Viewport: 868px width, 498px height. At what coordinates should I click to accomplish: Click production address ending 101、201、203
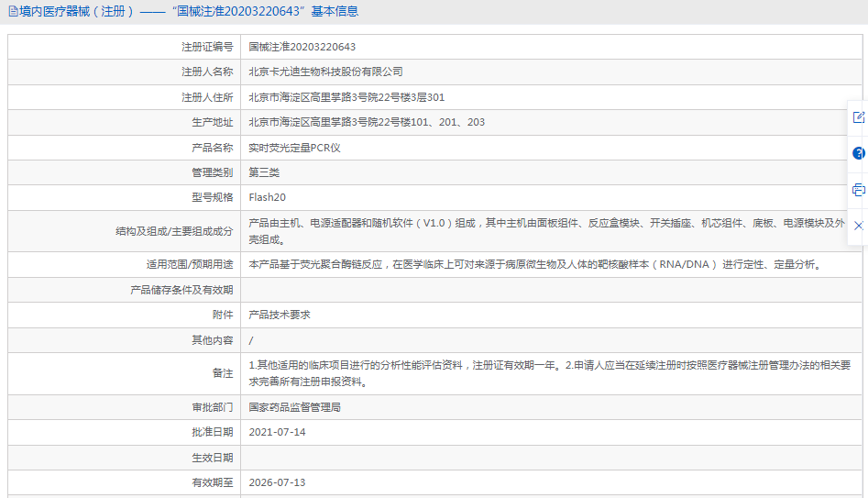(367, 122)
